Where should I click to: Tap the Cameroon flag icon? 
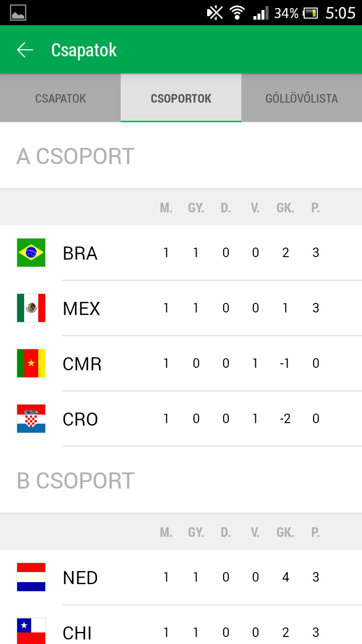tap(31, 363)
